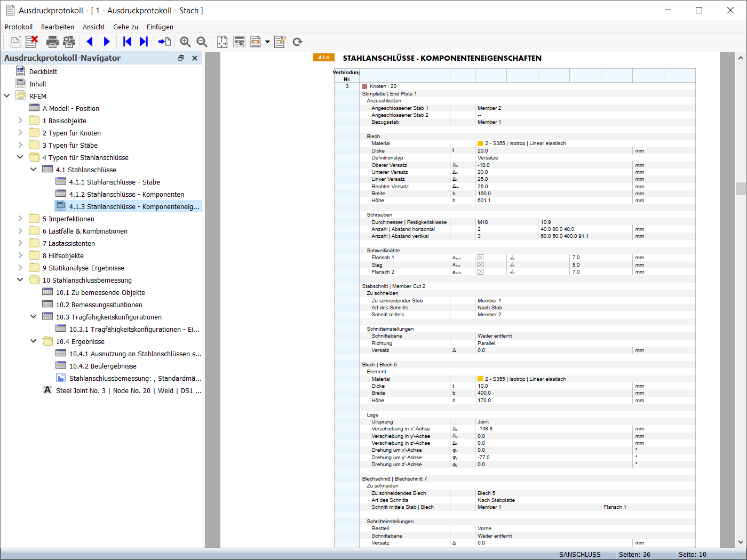The height and width of the screenshot is (560, 747).
Task: Click the print protocol icon
Action: [52, 42]
